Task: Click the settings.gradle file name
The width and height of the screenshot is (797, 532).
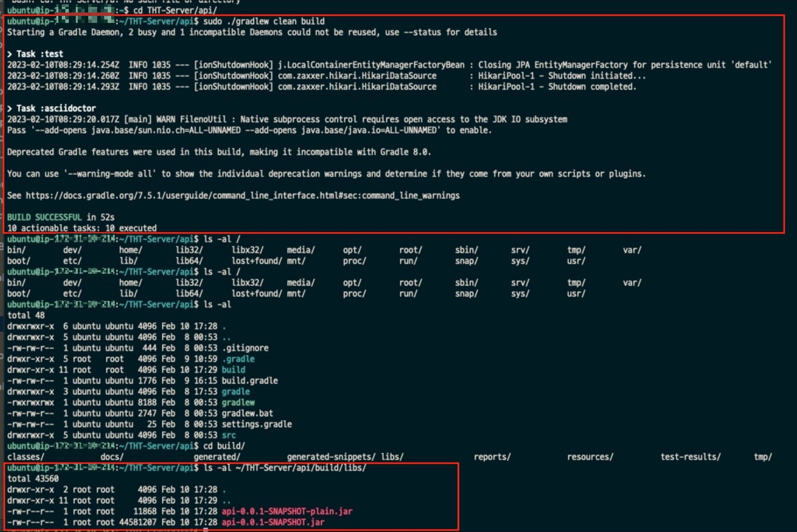Action: [257, 424]
